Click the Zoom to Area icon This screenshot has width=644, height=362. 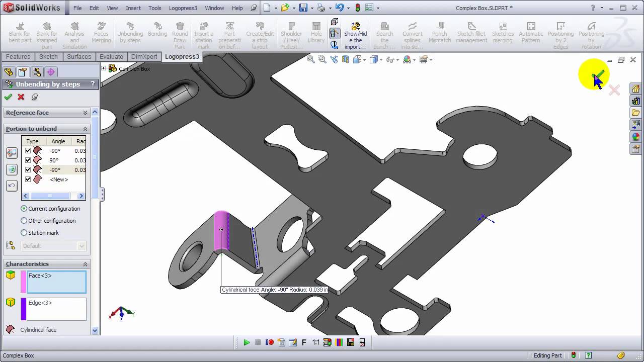323,59
